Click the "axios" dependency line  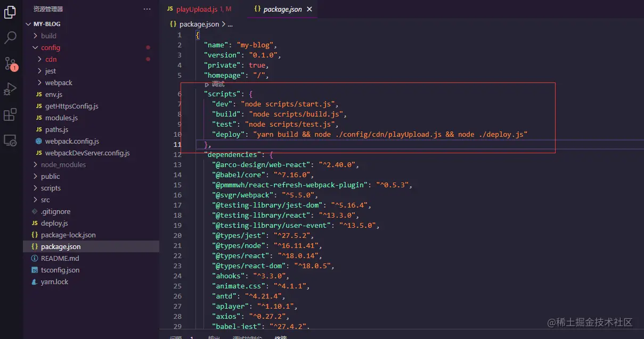click(x=251, y=316)
